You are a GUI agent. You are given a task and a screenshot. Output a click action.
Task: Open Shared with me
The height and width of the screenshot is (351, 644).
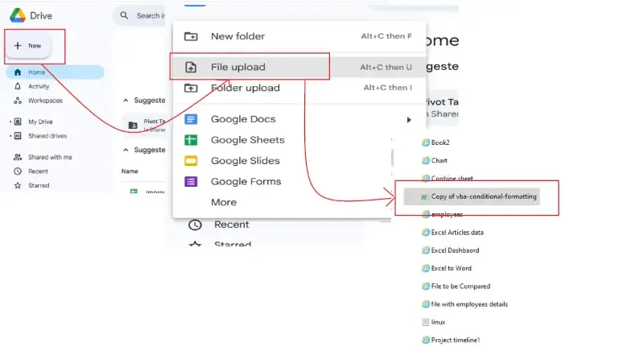click(x=50, y=157)
